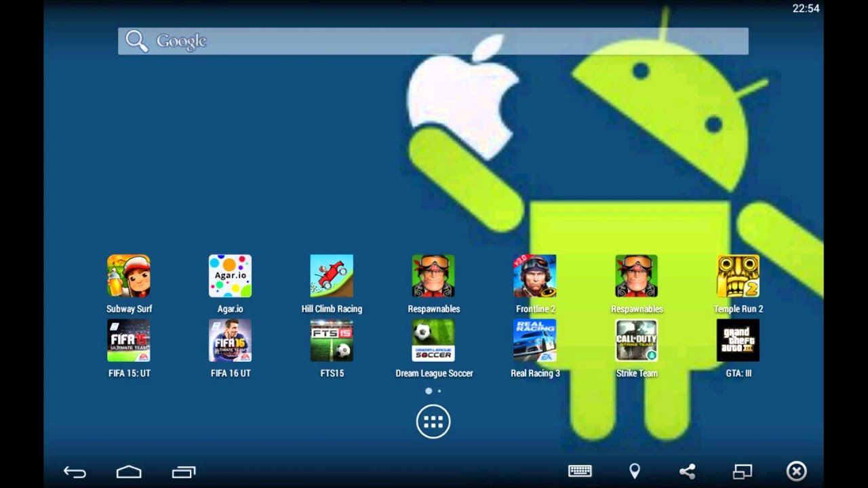Launch Respawnables icon next to Temple Run 2
This screenshot has width=868, height=488.
pyautogui.click(x=637, y=276)
